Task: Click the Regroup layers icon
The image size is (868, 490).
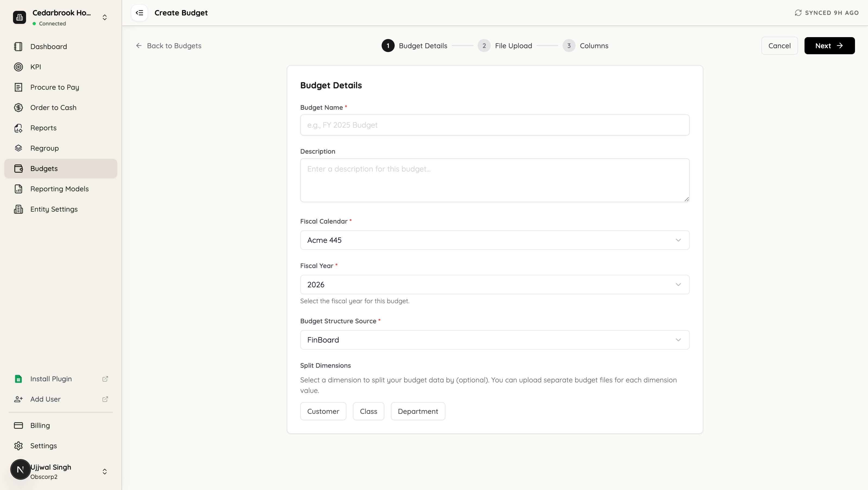Action: tap(18, 148)
